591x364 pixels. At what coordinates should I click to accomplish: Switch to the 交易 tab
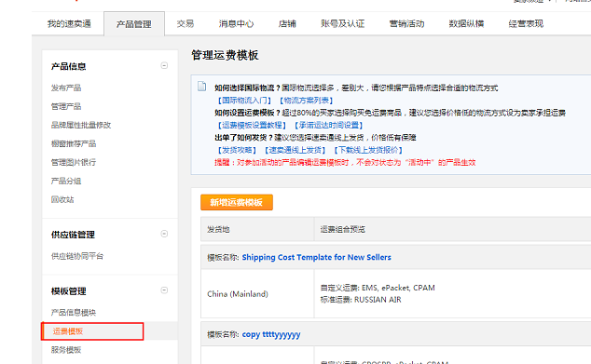[186, 23]
